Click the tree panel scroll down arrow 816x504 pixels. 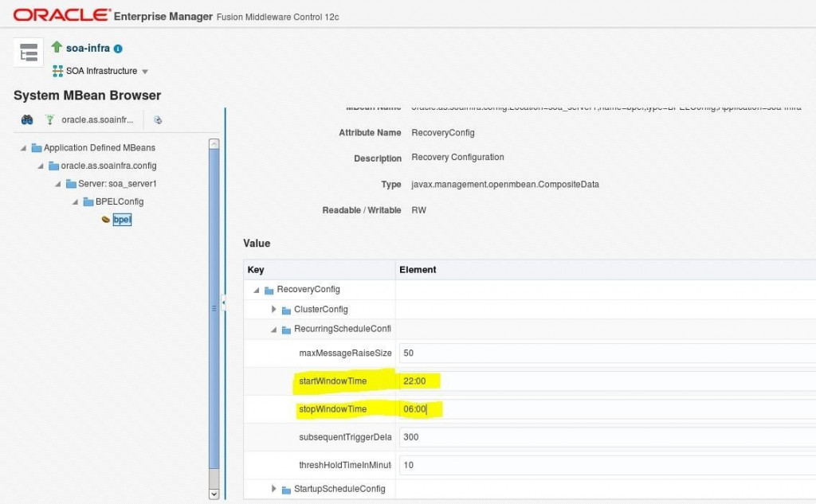[x=214, y=494]
